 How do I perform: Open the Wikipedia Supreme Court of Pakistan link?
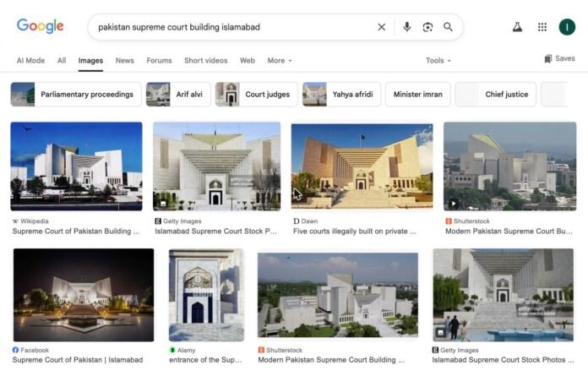tap(76, 232)
